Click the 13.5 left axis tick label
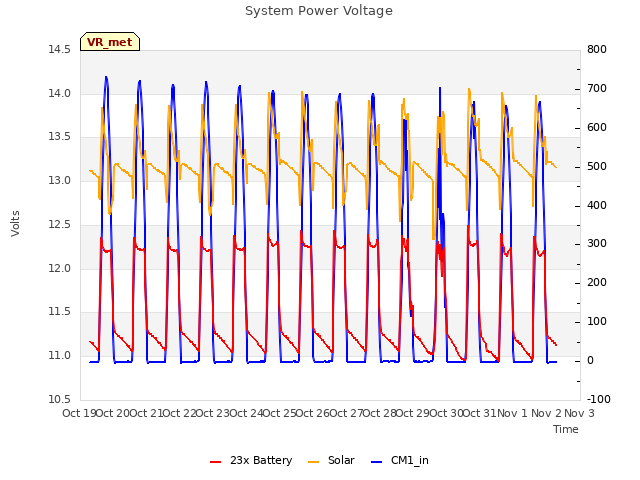 pos(59,137)
